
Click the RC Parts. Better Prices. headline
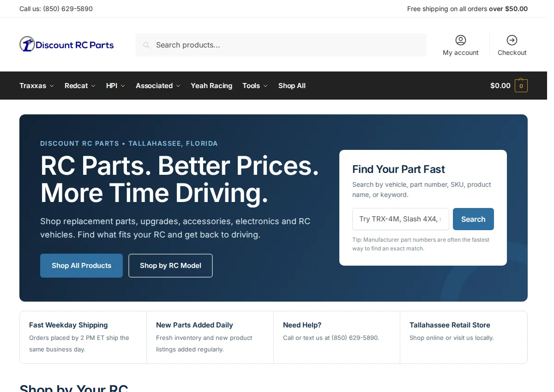point(180,179)
